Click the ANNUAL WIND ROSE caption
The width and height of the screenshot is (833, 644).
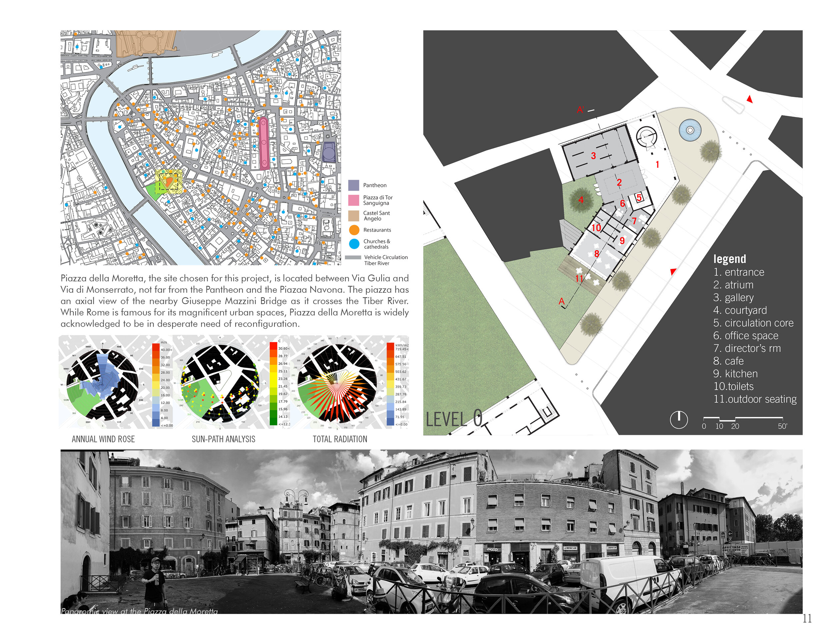(x=103, y=439)
